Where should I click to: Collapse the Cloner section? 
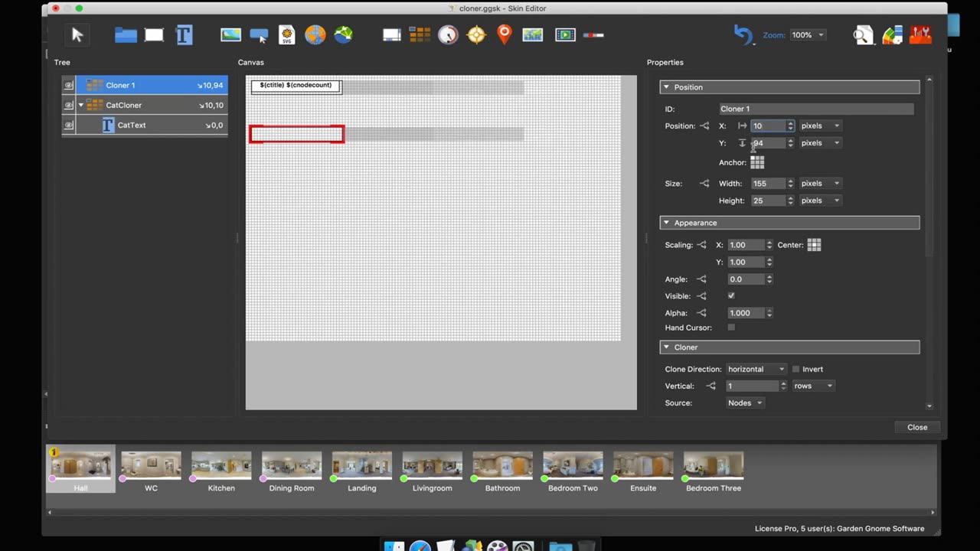666,347
